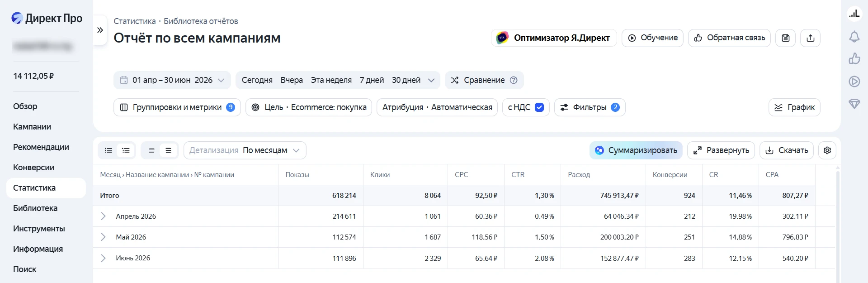Open notifications bell icon
This screenshot has height=283, width=868.
click(x=854, y=37)
